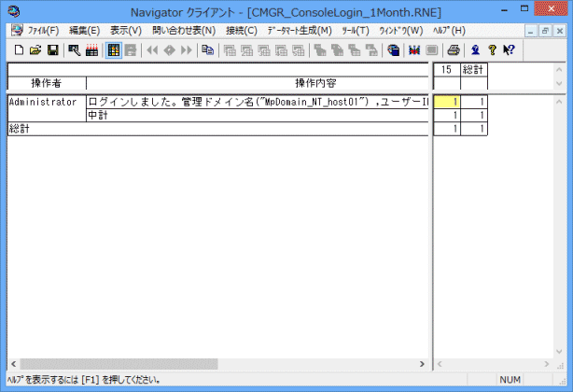Click the Navigator app icon in title bar
The height and width of the screenshot is (392, 573).
pos(14,11)
